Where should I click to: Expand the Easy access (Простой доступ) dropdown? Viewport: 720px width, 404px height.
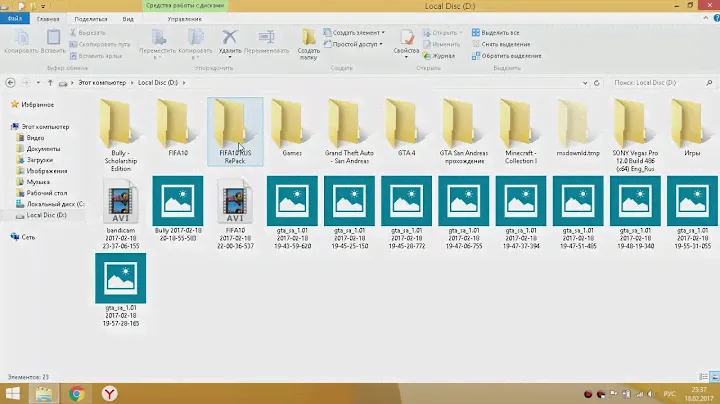tap(358, 45)
